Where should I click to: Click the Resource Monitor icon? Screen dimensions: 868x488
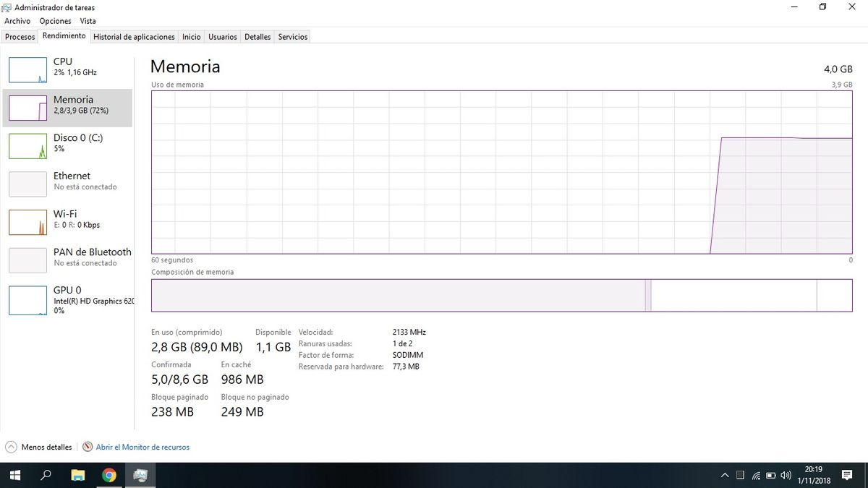[x=88, y=447]
